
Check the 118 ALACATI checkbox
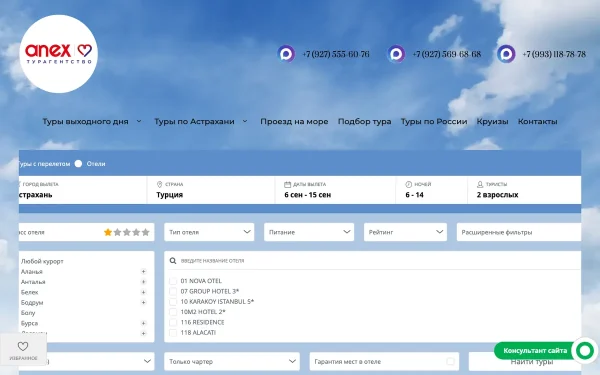click(x=173, y=333)
